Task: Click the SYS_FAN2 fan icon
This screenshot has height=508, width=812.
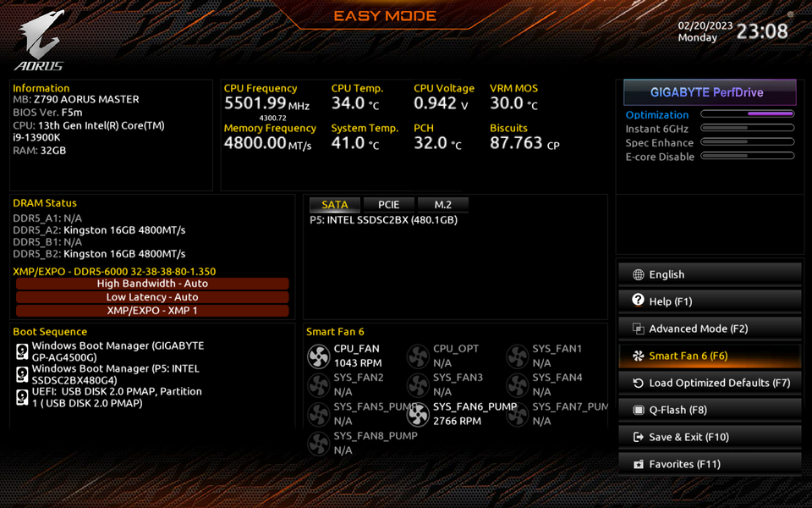Action: pos(319,386)
